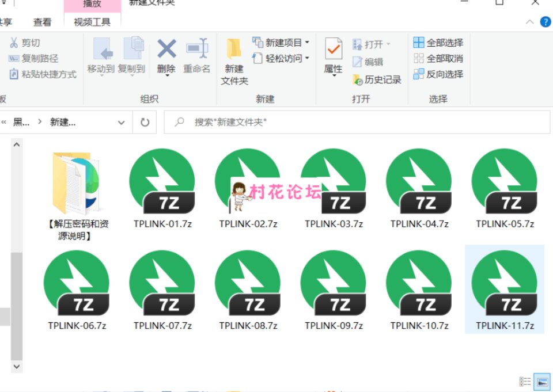Select file TPLINK-01.7z
The height and width of the screenshot is (392, 553).
(162, 189)
